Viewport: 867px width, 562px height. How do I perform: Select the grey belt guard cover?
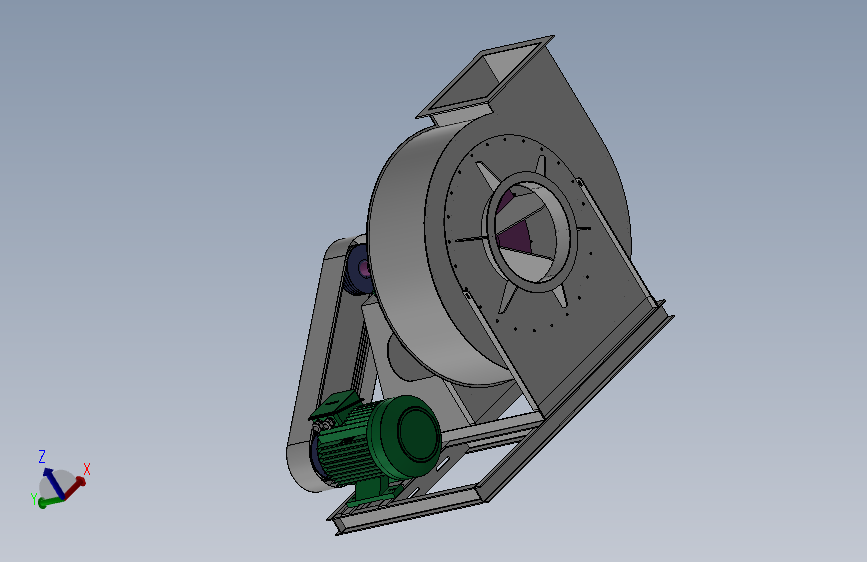tap(315, 354)
